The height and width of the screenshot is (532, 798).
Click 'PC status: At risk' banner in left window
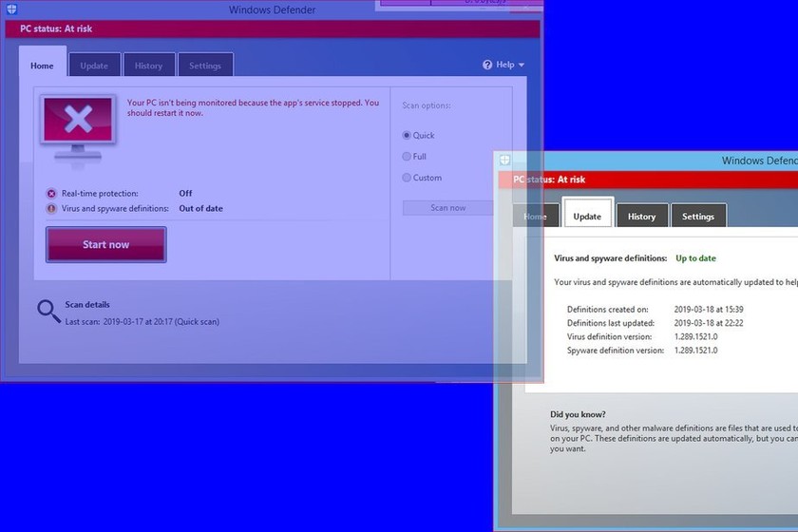coord(273,29)
